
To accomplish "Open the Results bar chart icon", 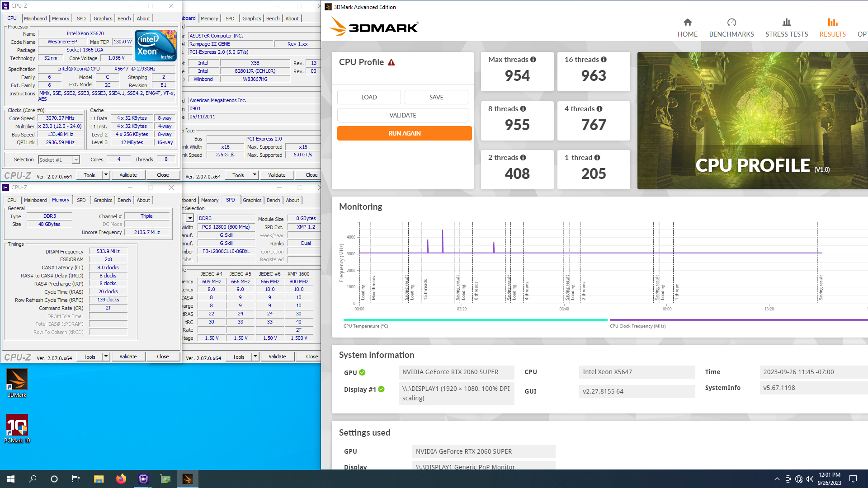I will coord(832,23).
